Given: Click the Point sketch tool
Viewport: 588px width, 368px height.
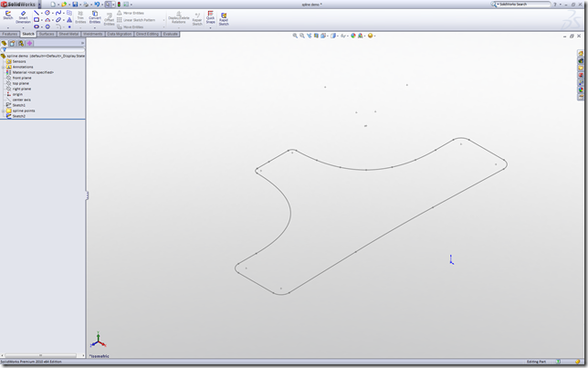Looking at the screenshot, I should (69, 26).
